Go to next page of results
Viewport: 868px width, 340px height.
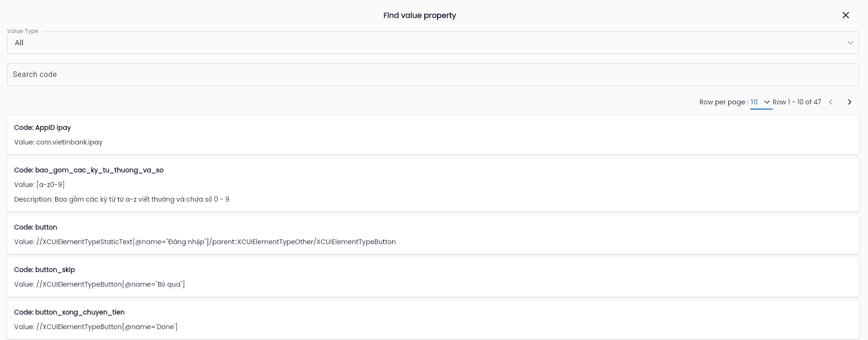pyautogui.click(x=849, y=102)
